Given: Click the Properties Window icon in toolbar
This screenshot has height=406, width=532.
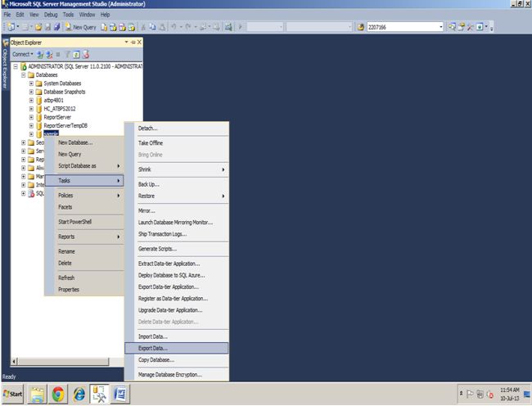Looking at the screenshot, I should point(461,27).
